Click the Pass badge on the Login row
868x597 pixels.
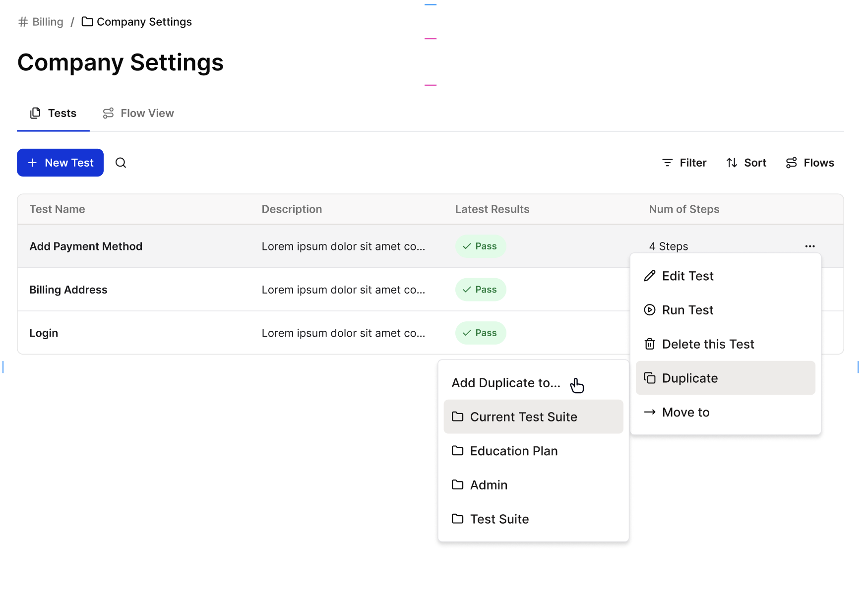pyautogui.click(x=480, y=333)
